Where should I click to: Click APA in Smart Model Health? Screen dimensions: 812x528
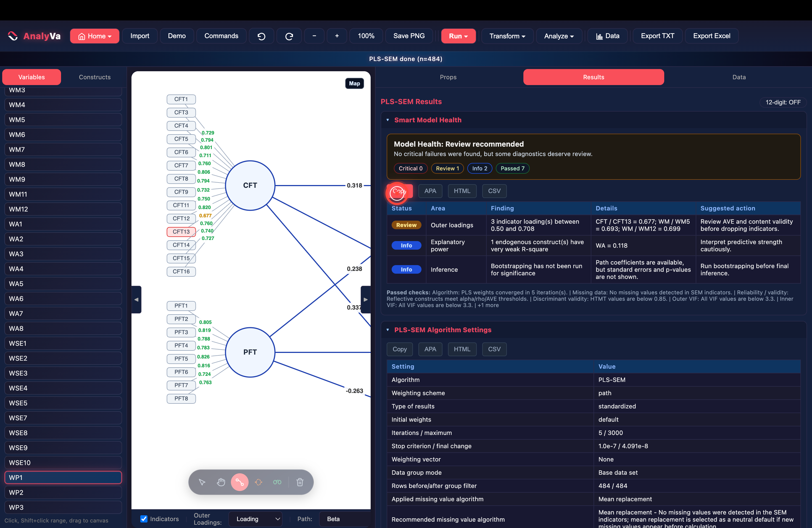(x=430, y=191)
